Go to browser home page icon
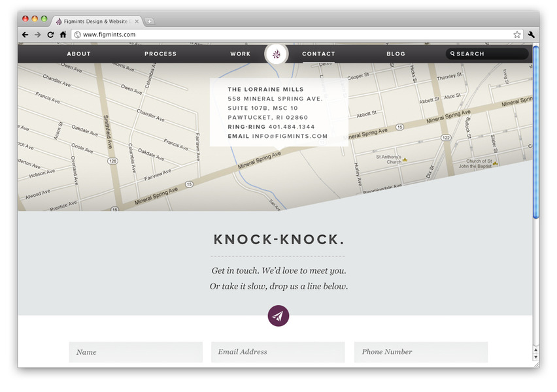Viewport: 557px width, 392px height. (x=63, y=35)
